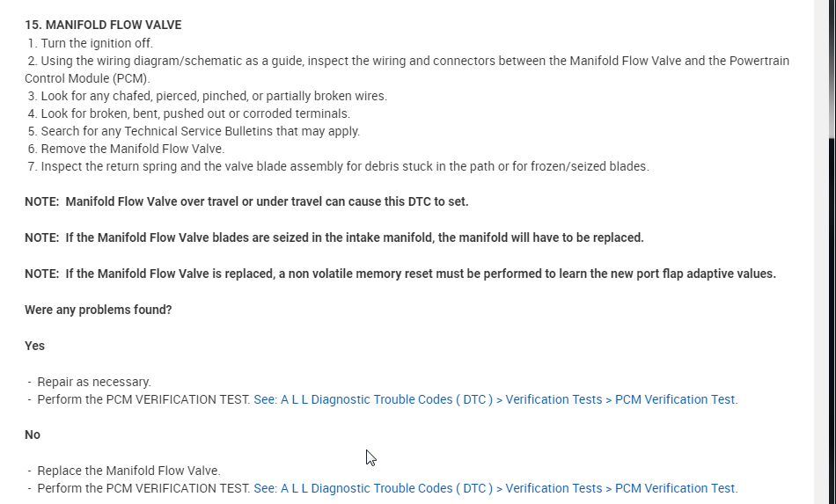Viewport: 836px width, 504px height.
Task: Click the note about non volatile memory reset
Action: coord(400,274)
